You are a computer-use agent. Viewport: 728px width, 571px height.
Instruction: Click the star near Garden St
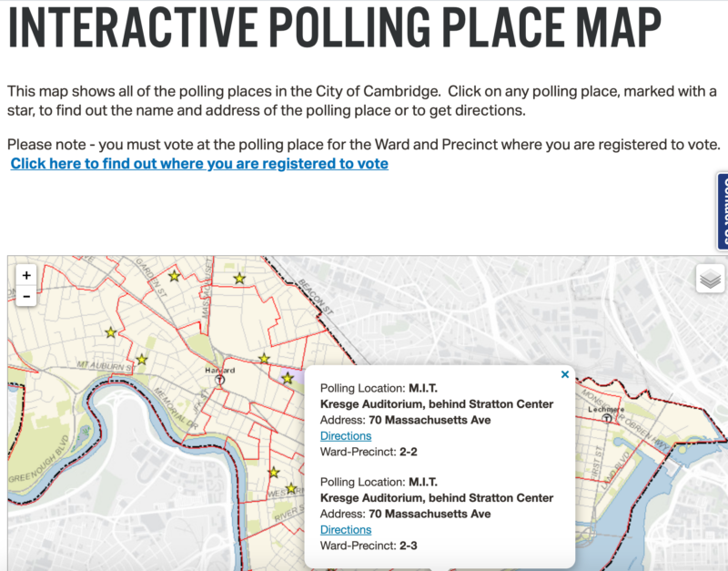coord(174,276)
